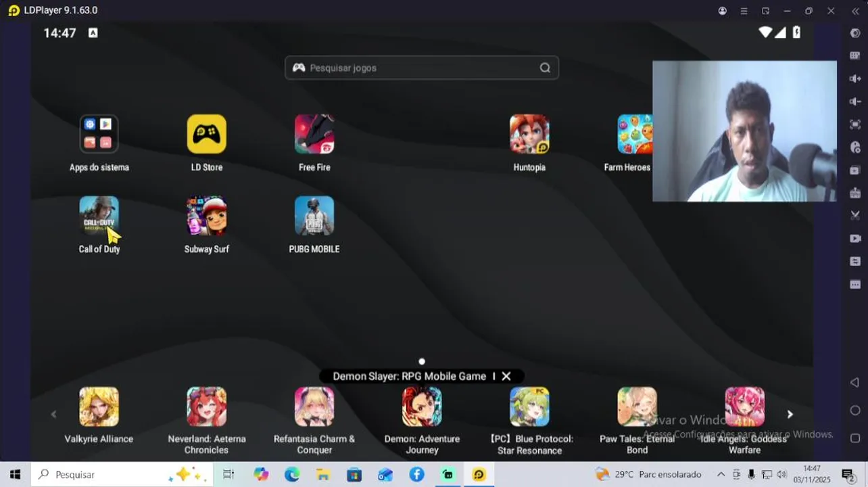This screenshot has height=487, width=868.
Task: Open the Farm Heroes game
Action: click(635, 134)
